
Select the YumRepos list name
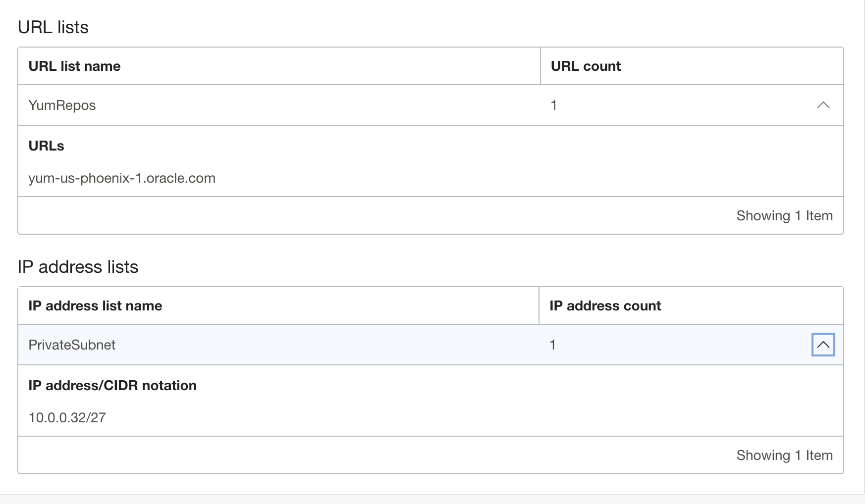click(x=62, y=105)
